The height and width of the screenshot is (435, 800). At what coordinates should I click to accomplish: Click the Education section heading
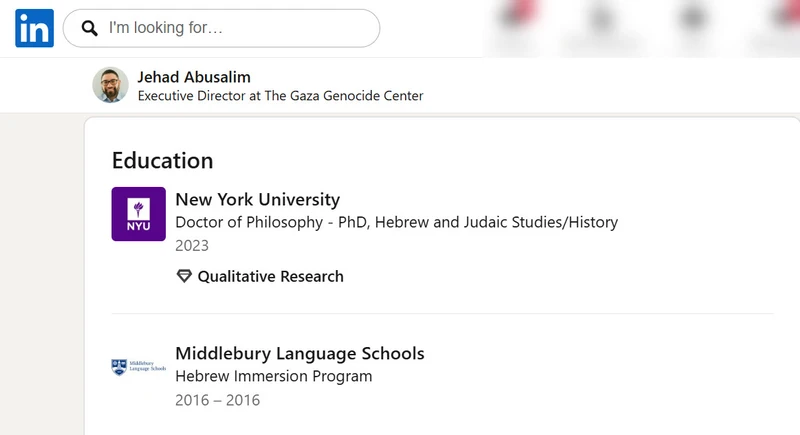[x=162, y=161]
